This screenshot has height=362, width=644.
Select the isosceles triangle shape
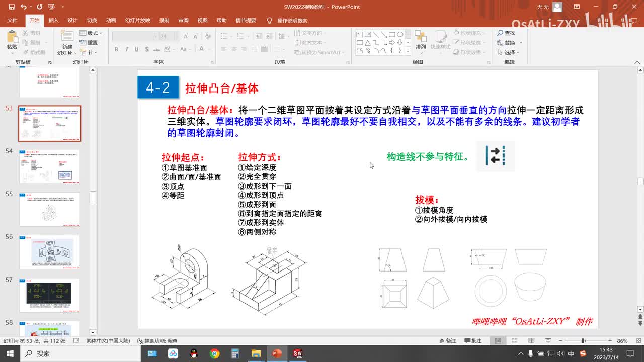click(x=368, y=43)
